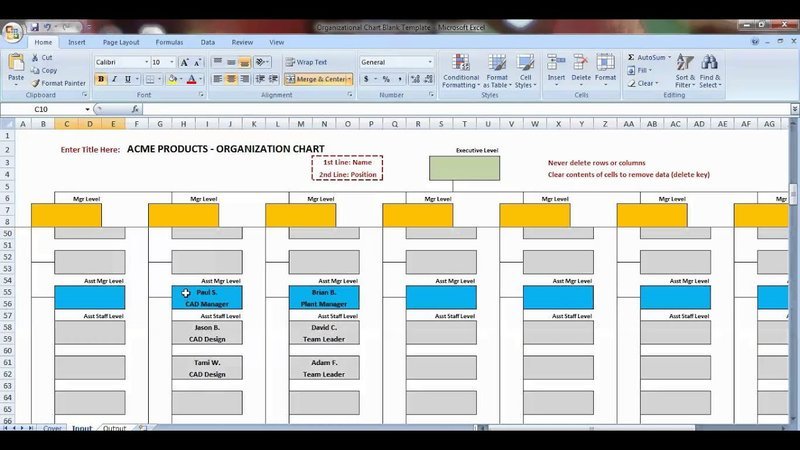Click the green Executive Level box
The height and width of the screenshot is (450, 800).
pos(464,168)
